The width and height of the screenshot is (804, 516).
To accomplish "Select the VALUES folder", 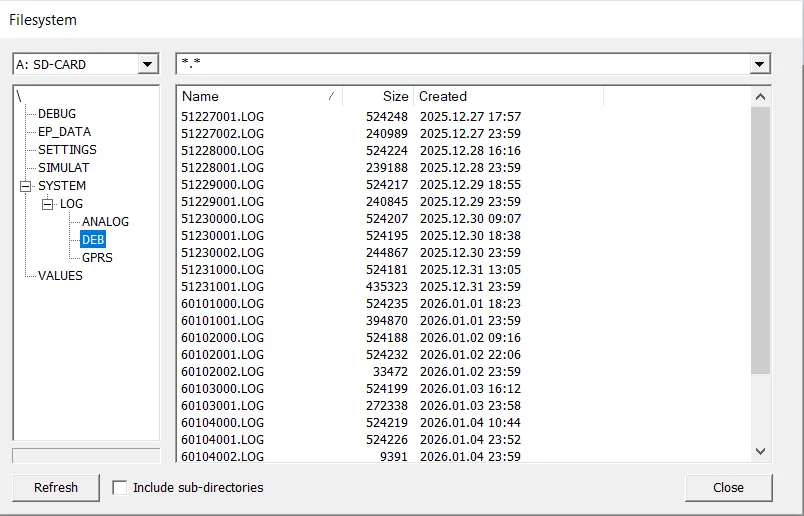I will pos(60,275).
